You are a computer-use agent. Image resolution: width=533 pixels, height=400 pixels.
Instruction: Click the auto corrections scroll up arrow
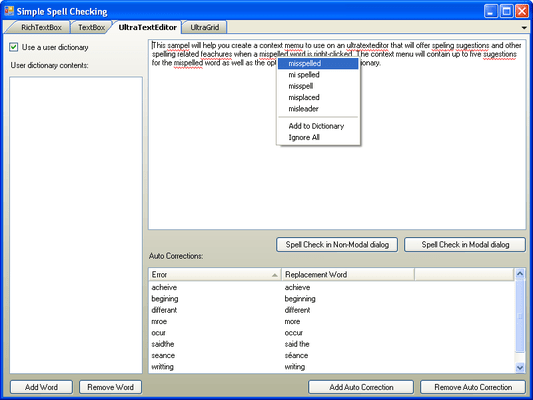pos(520,273)
